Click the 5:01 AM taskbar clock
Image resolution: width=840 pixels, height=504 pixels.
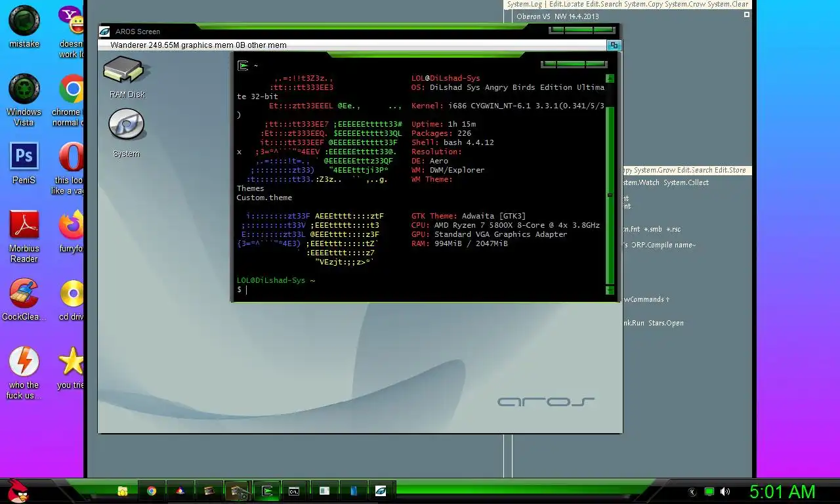tap(782, 492)
